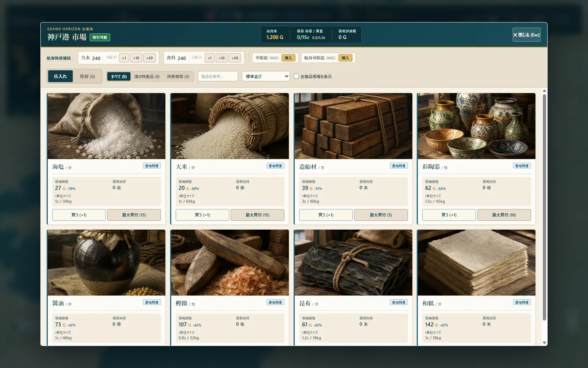Click the 造船材 timber product image
The width and height of the screenshot is (588, 368).
pos(353,126)
